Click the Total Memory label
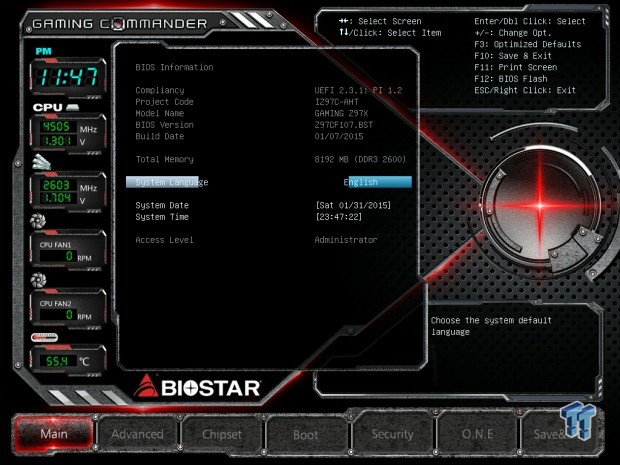 pos(164,159)
